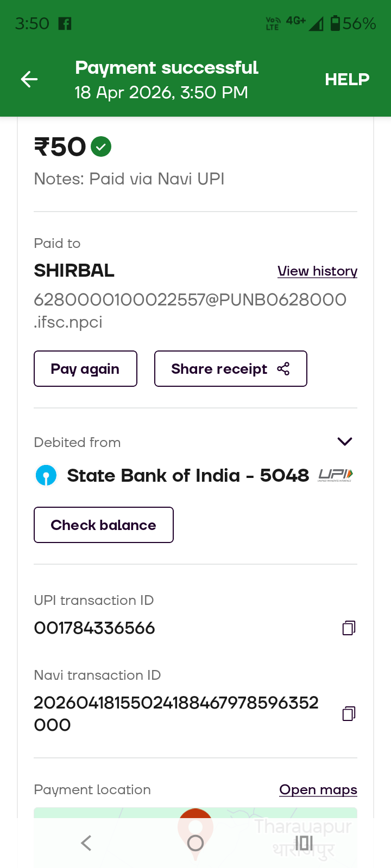Open the Open maps link
The width and height of the screenshot is (391, 868).
coord(318,789)
